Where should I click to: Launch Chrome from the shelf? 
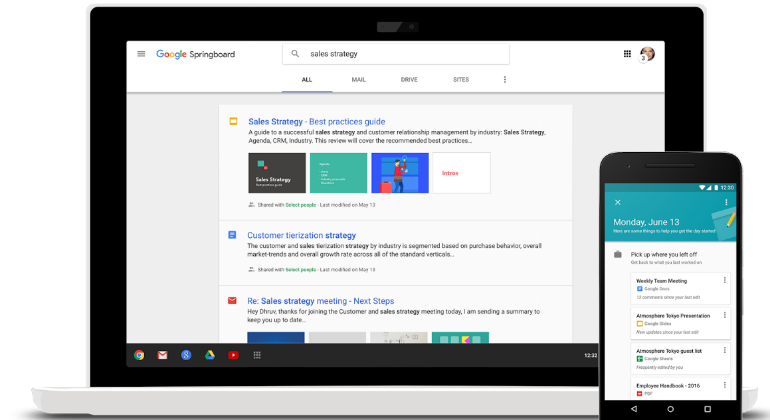[x=139, y=355]
